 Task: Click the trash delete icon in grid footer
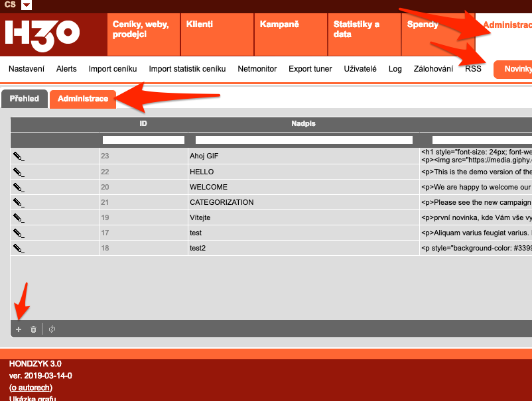pyautogui.click(x=33, y=329)
